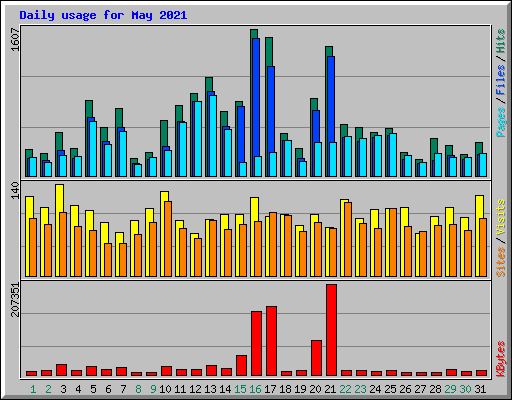Select the red KBytes bar for day 16
Viewport: 512px width, 400px height.
tap(256, 344)
